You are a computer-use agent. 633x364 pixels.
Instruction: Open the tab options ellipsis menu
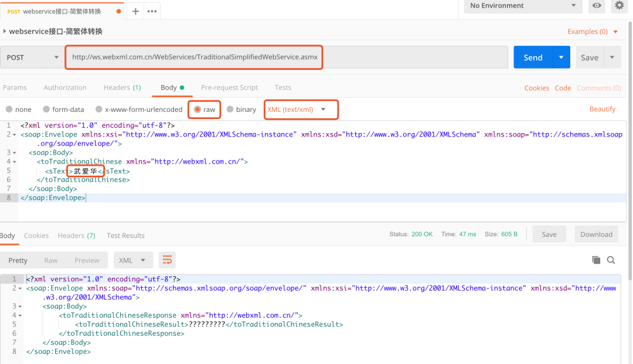152,11
